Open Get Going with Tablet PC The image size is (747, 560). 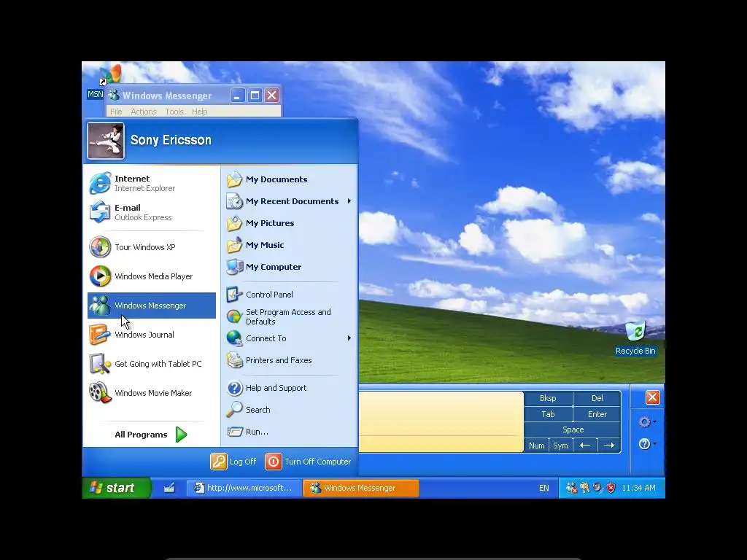tap(152, 364)
